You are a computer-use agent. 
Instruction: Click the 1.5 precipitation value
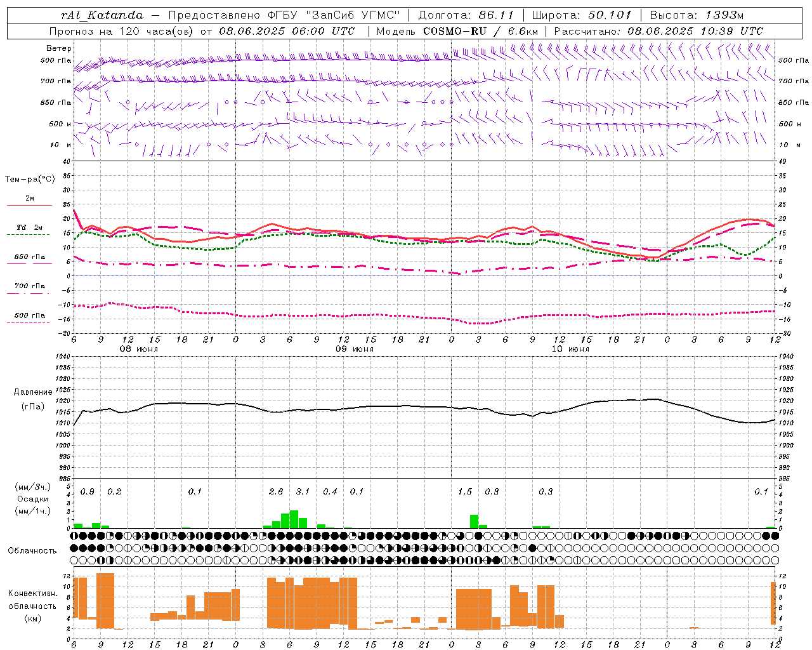coord(465,492)
